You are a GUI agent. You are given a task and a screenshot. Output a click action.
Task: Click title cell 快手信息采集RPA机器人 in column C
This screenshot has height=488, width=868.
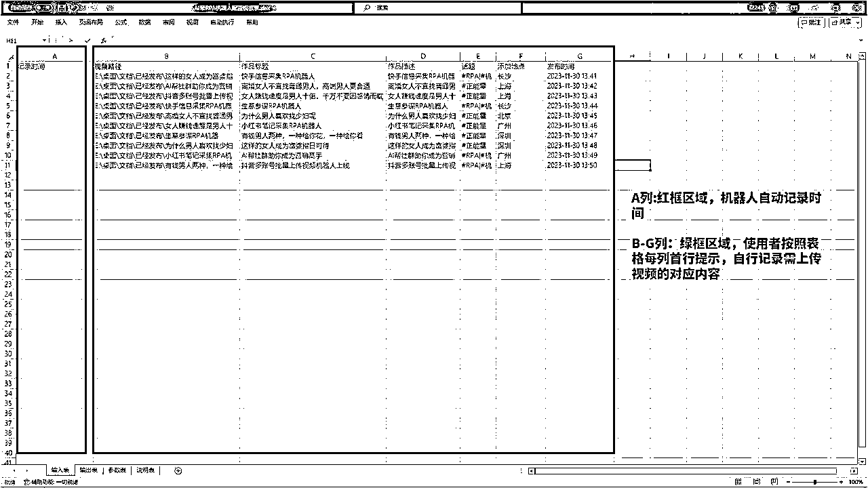coord(313,77)
